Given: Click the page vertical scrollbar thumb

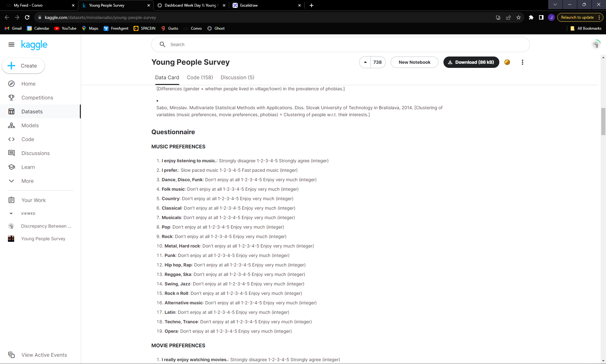Looking at the screenshot, I should tap(603, 122).
